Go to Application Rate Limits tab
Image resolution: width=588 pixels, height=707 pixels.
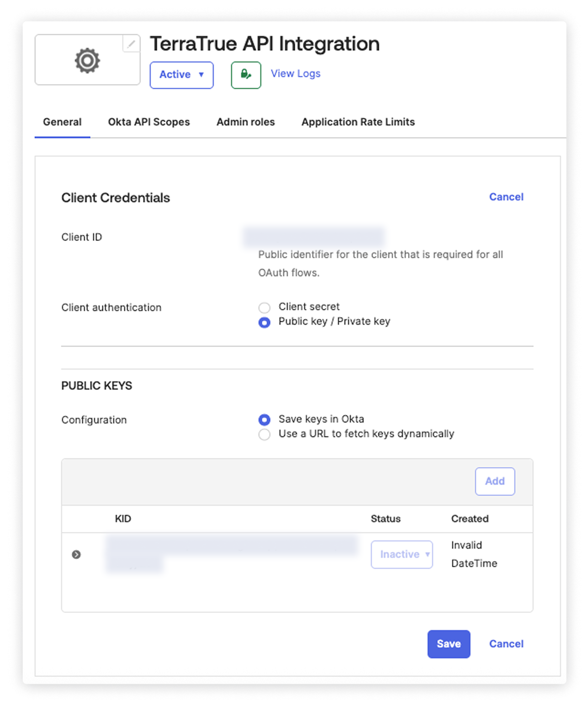[x=358, y=122]
